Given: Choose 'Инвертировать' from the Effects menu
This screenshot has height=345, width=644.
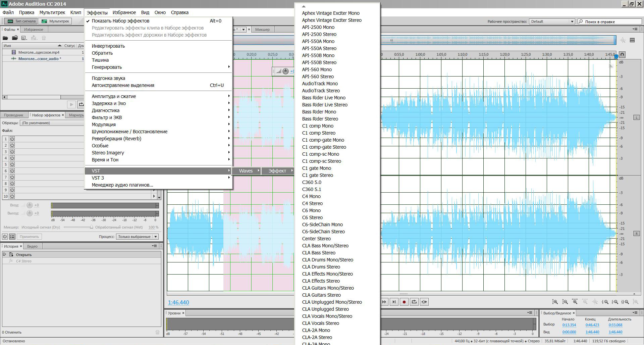Looking at the screenshot, I should [x=158, y=46].
